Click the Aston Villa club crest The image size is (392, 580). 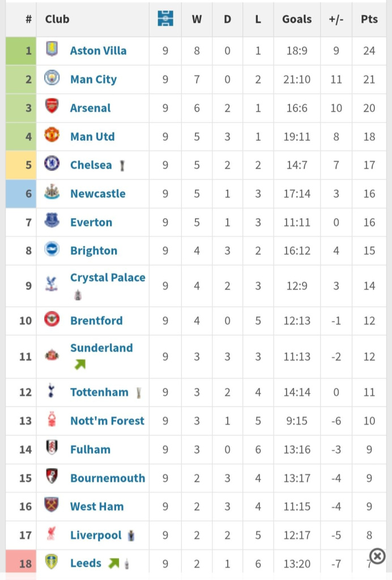tap(52, 50)
